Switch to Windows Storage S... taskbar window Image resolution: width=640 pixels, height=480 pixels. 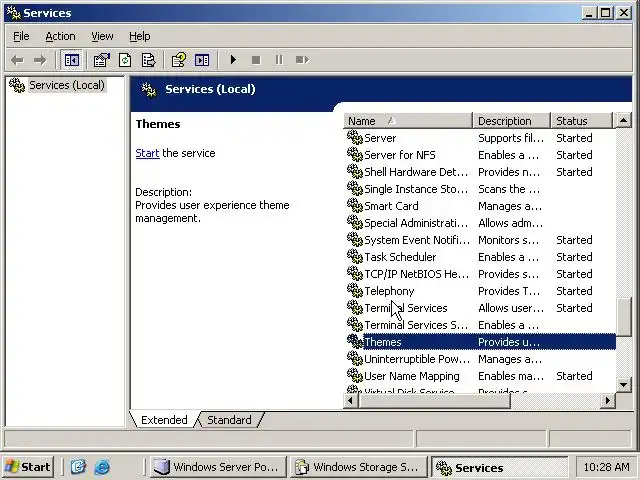(x=359, y=467)
